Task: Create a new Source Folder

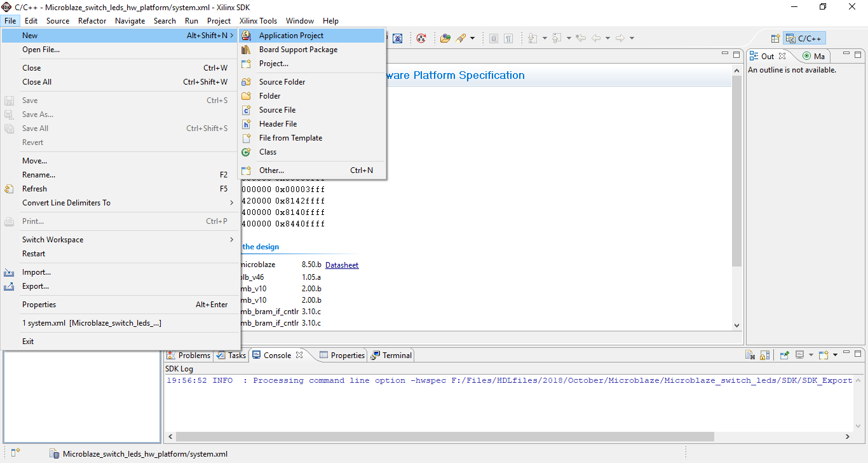Action: (x=311, y=82)
